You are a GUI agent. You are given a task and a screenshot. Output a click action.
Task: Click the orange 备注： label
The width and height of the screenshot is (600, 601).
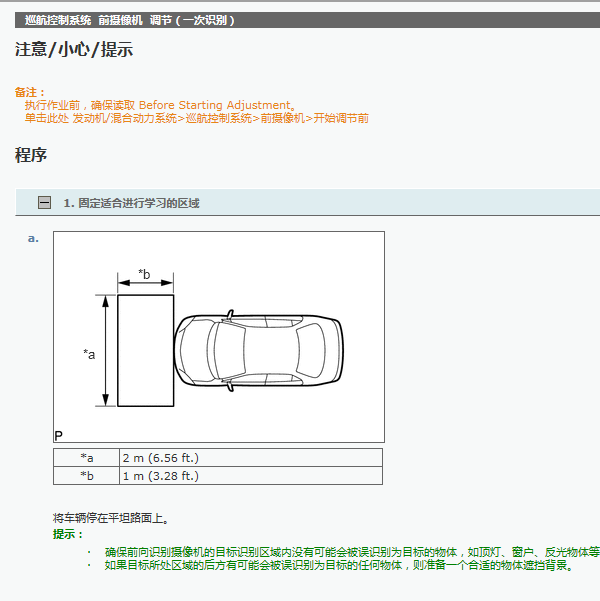pyautogui.click(x=30, y=92)
